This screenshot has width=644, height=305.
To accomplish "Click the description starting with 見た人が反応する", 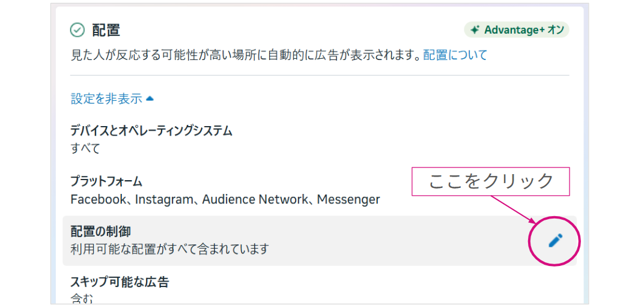I will [x=245, y=55].
